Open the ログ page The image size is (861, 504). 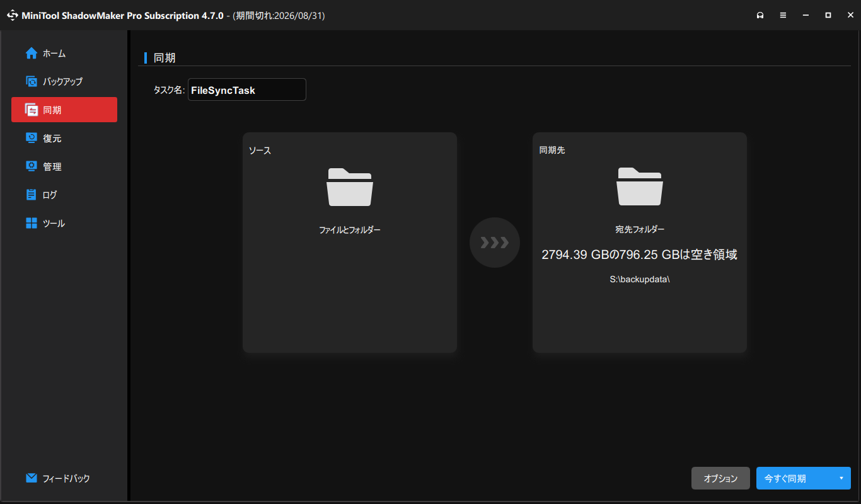64,195
